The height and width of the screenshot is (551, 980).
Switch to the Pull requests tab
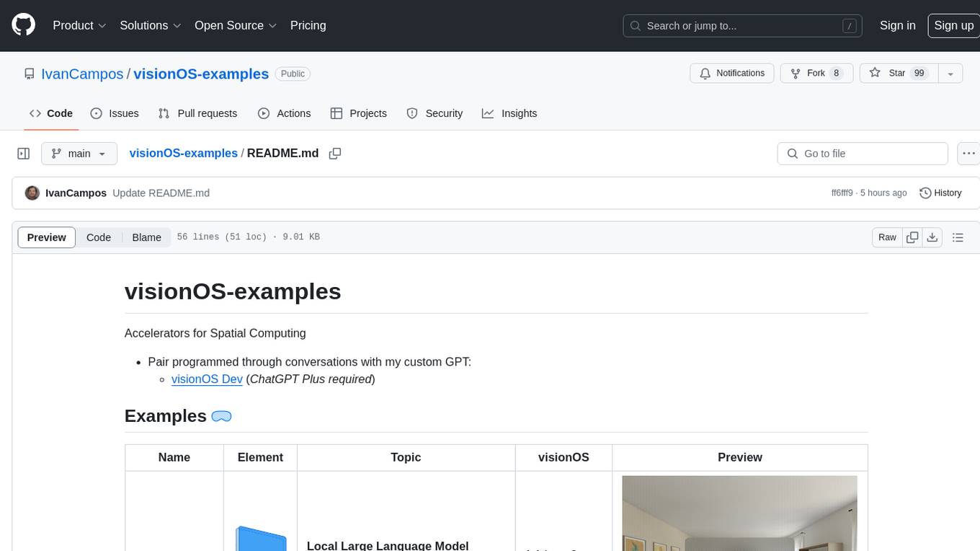(x=197, y=113)
